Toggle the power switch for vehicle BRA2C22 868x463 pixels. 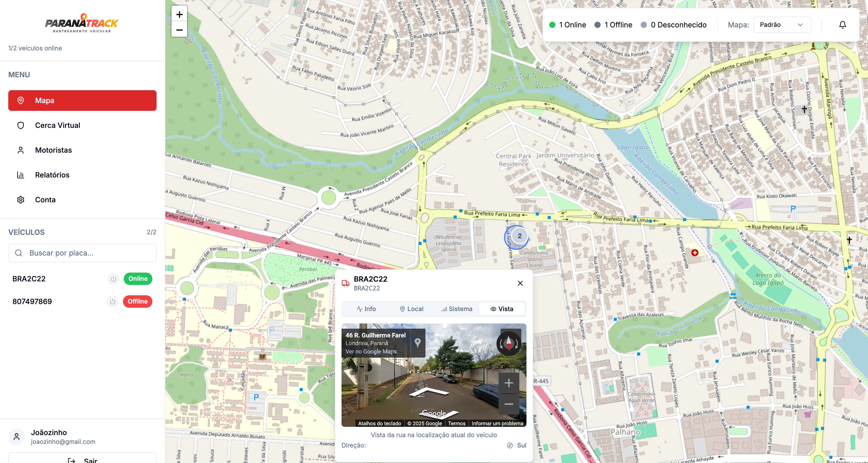pos(113,279)
